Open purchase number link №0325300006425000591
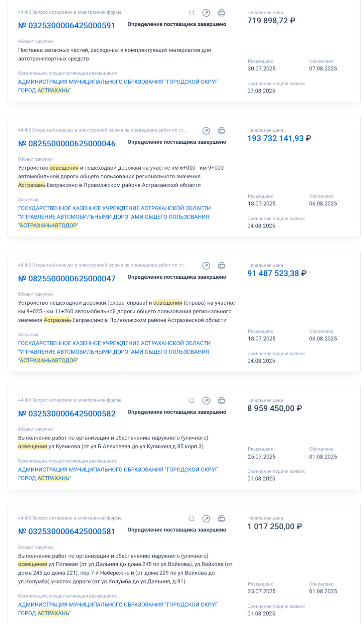 66,26
